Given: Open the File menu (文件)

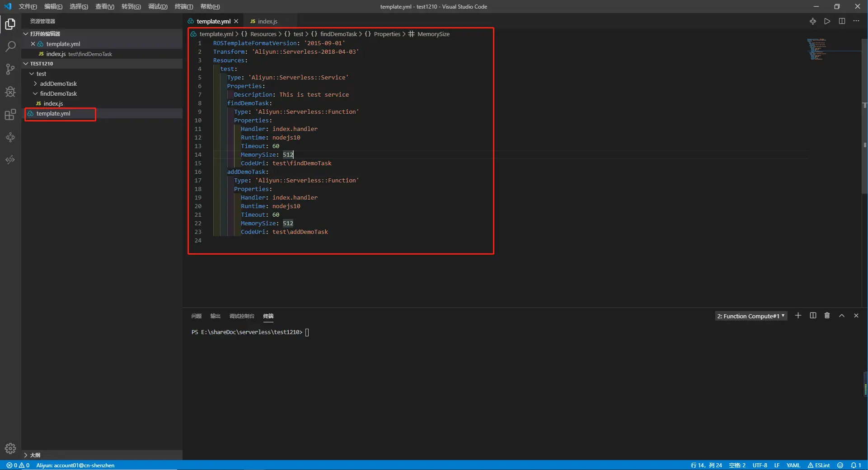Looking at the screenshot, I should pos(28,6).
